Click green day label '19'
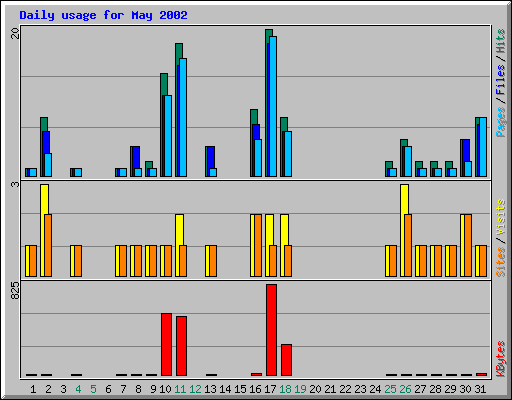Screen dimensions: 512x400 click(x=300, y=389)
